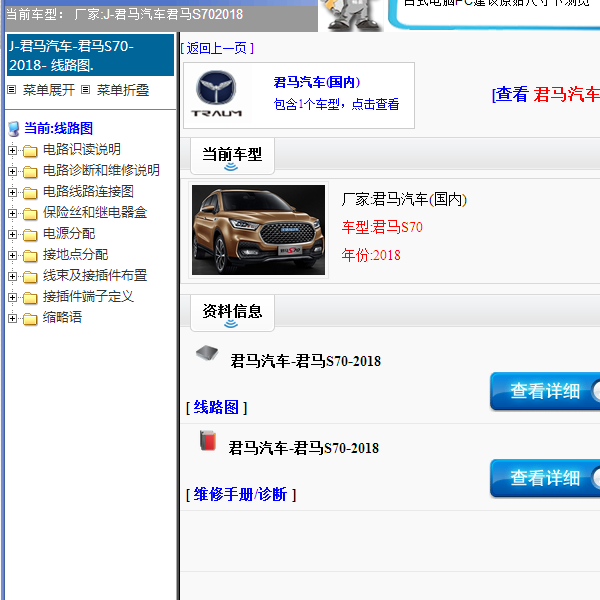Click folder icon beside 电路线路连接图
The height and width of the screenshot is (600, 600).
[30, 193]
